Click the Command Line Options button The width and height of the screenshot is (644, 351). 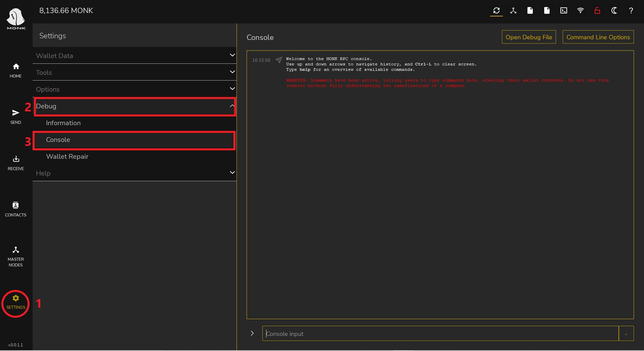point(598,37)
